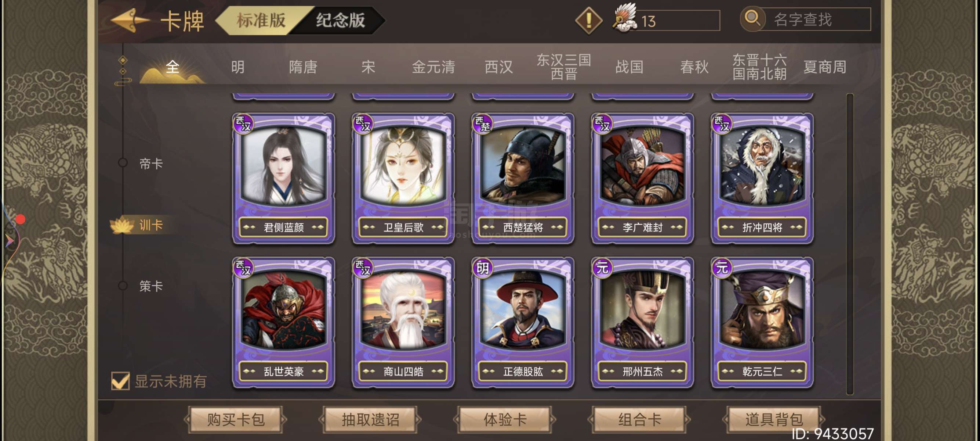Click the 组合卡 button
980x441 pixels.
coord(639,419)
